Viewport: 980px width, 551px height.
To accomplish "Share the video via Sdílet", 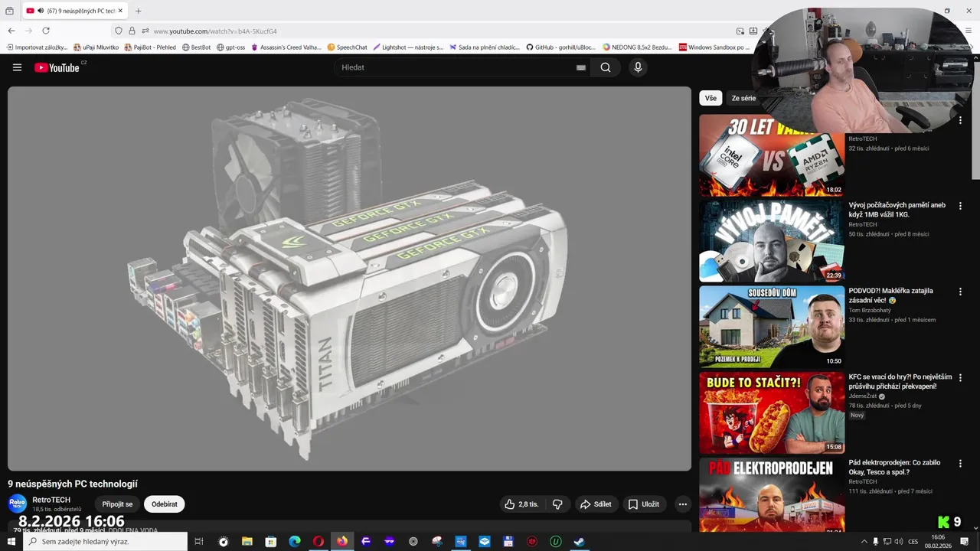I will [596, 504].
